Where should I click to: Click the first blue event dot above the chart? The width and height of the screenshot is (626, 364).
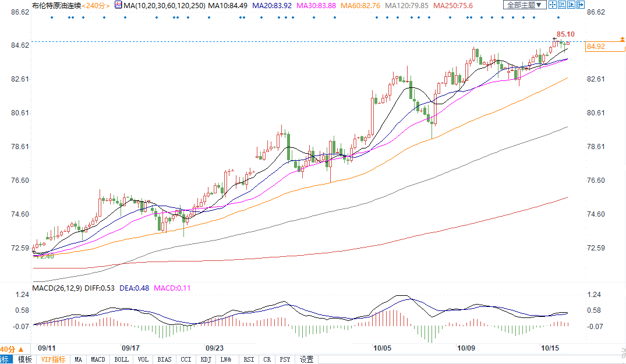coord(52,17)
